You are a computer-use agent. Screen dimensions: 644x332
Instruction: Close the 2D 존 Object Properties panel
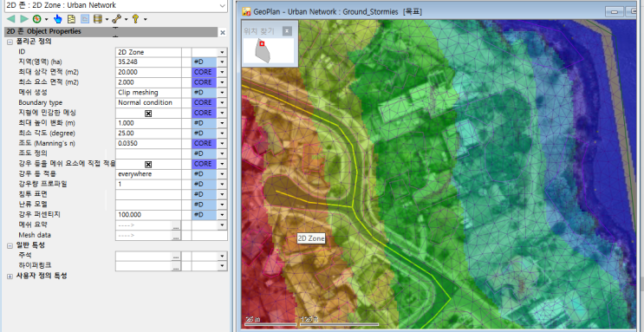click(223, 32)
